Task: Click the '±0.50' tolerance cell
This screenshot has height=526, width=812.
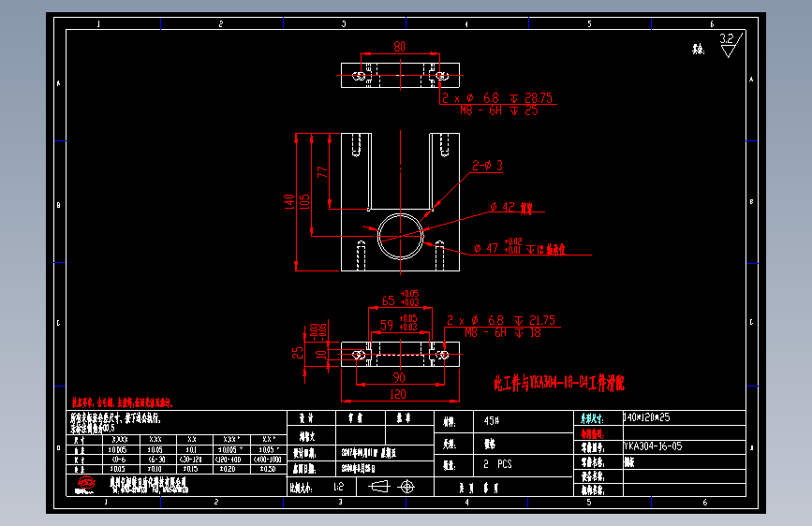Action: pos(268,469)
